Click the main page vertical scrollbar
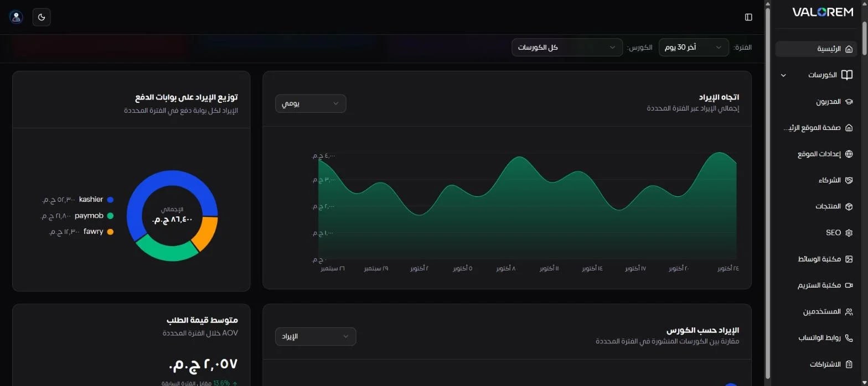 pyautogui.click(x=767, y=193)
